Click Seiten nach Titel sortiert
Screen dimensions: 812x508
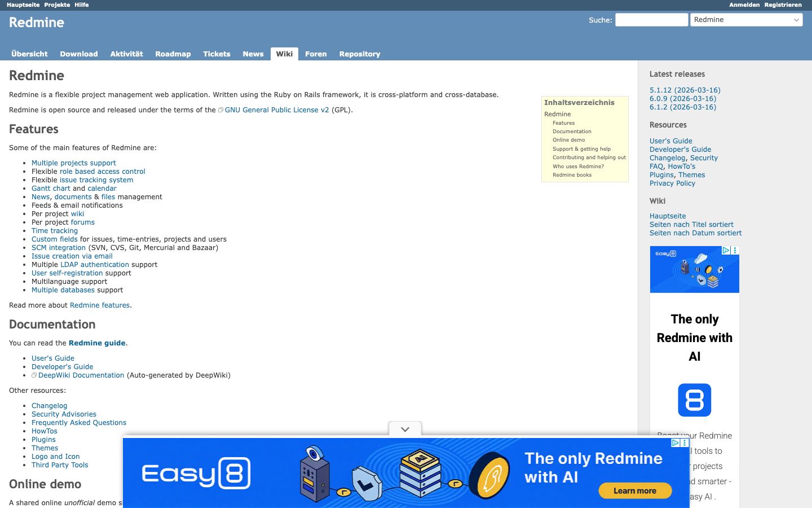(691, 225)
